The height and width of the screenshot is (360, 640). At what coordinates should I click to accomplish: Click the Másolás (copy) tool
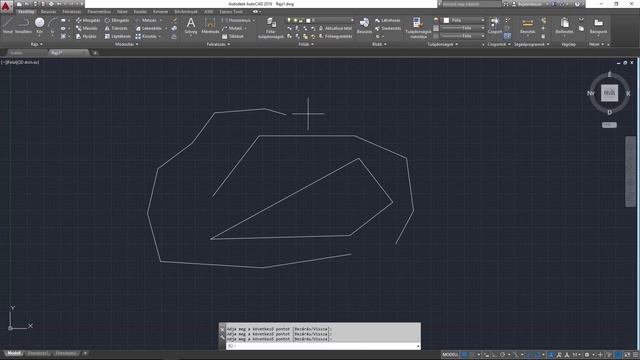(87, 28)
